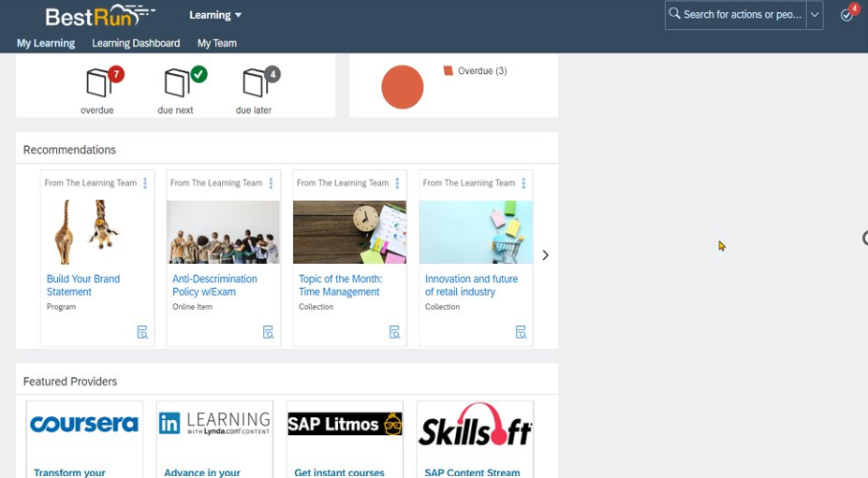Open Anti-Descrimination Policy w/Exam link
The height and width of the screenshot is (478, 868).
coord(214,285)
